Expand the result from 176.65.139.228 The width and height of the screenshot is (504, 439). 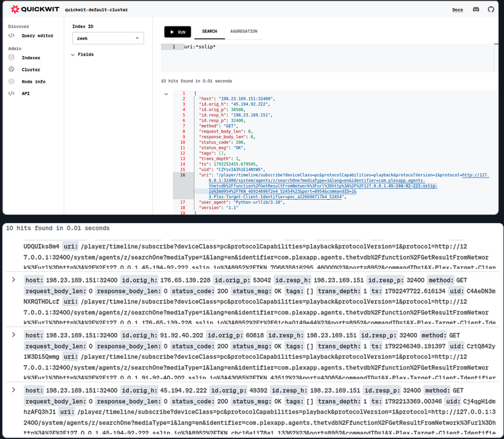point(14,279)
